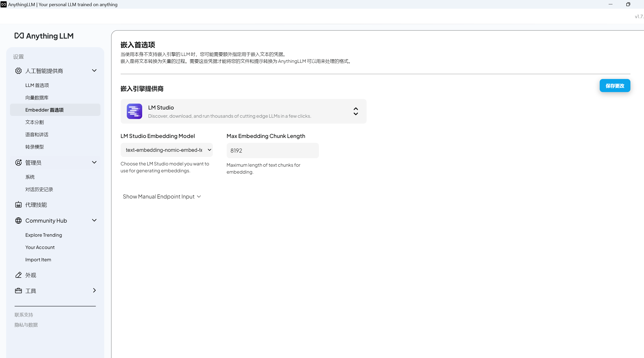The height and width of the screenshot is (358, 644).
Task: Open Your Account page
Action: 40,247
